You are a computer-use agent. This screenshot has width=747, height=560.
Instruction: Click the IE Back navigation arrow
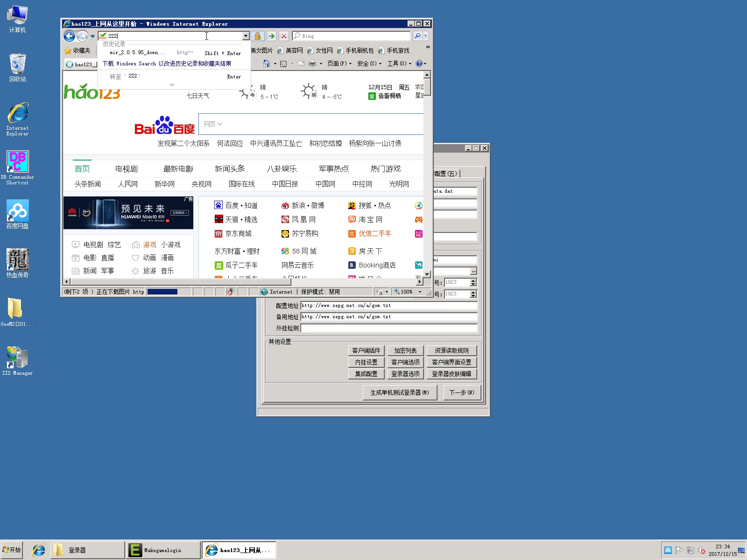click(70, 36)
